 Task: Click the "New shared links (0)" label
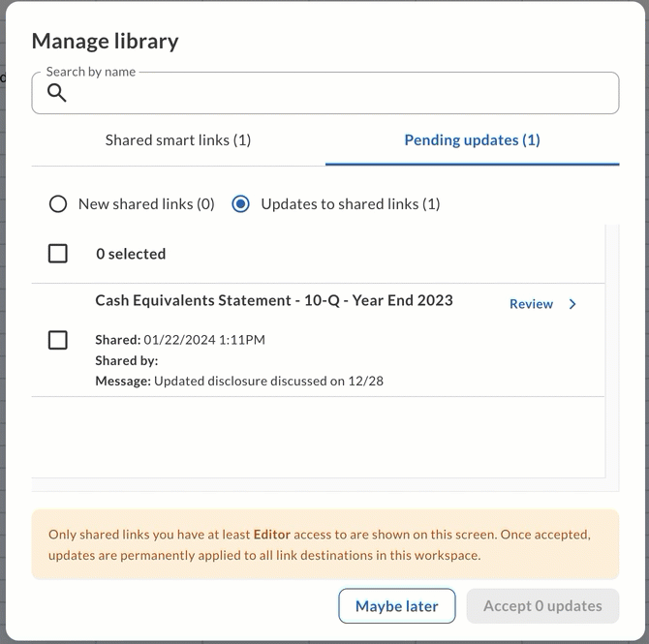coord(146,204)
